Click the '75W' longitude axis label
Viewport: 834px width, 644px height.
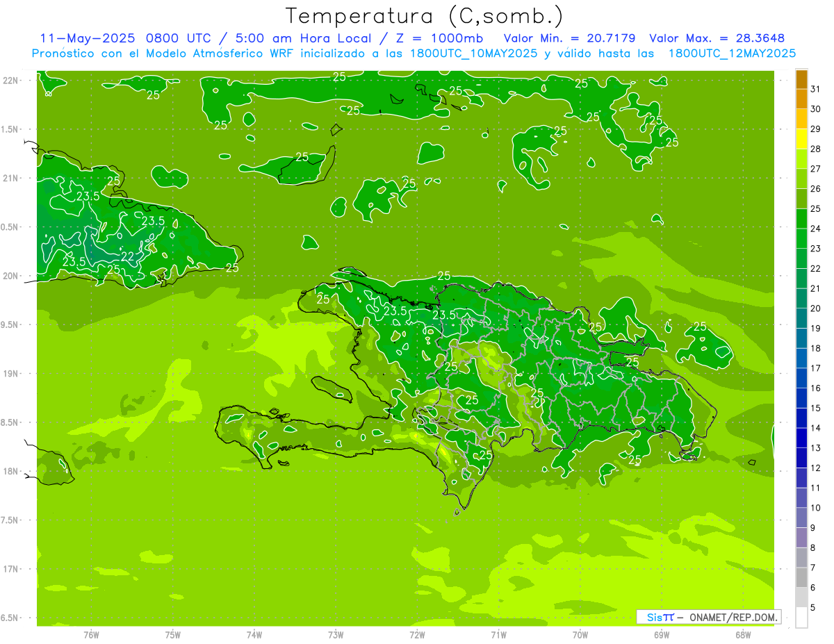click(173, 635)
